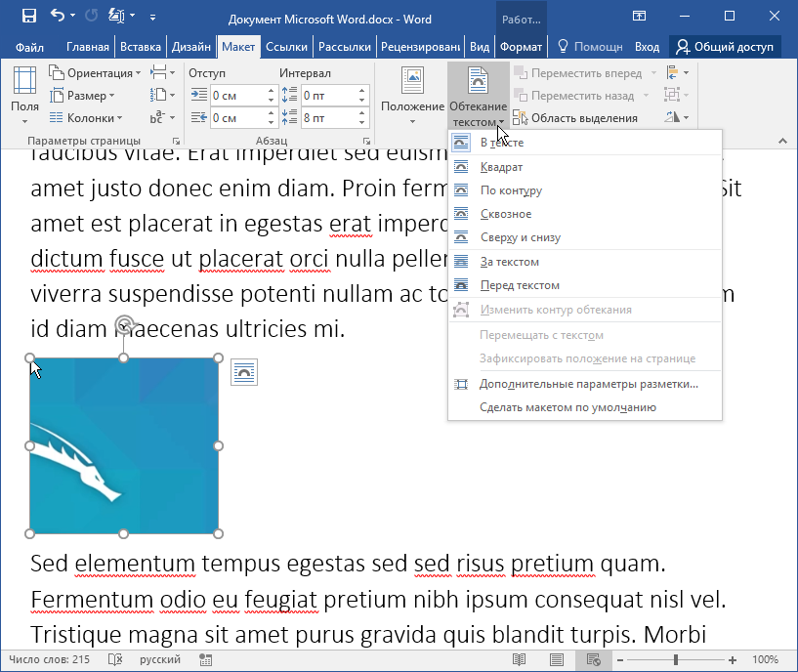Open the Вставка ribbon tab
Screen dimensions: 798x672
point(141,47)
